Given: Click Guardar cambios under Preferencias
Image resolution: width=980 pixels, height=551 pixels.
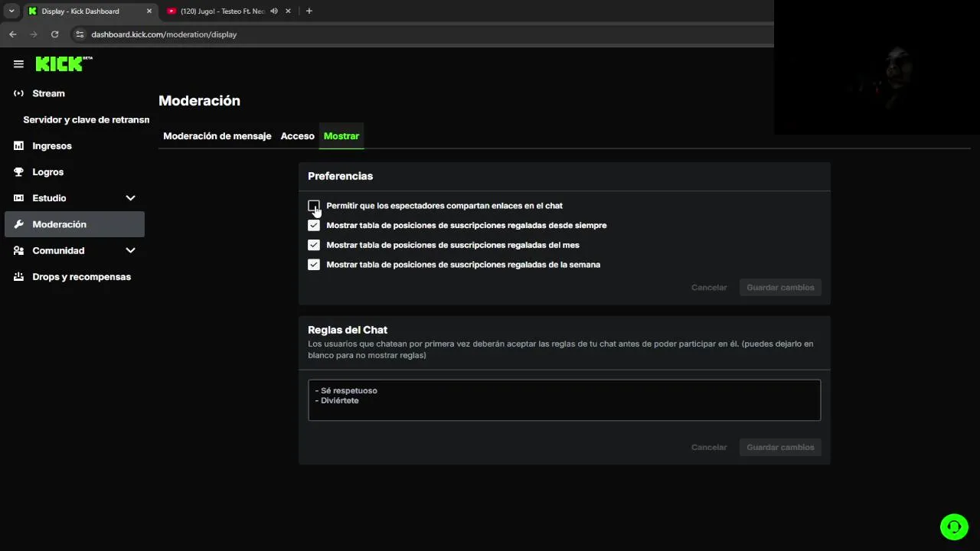Looking at the screenshot, I should coord(780,288).
